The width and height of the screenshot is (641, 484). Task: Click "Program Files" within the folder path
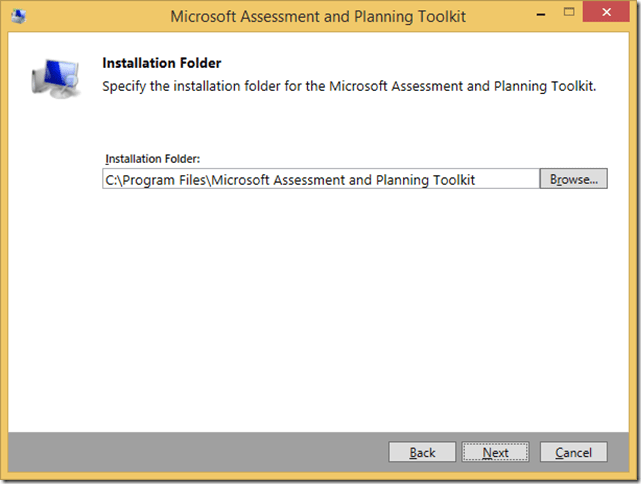click(x=164, y=180)
